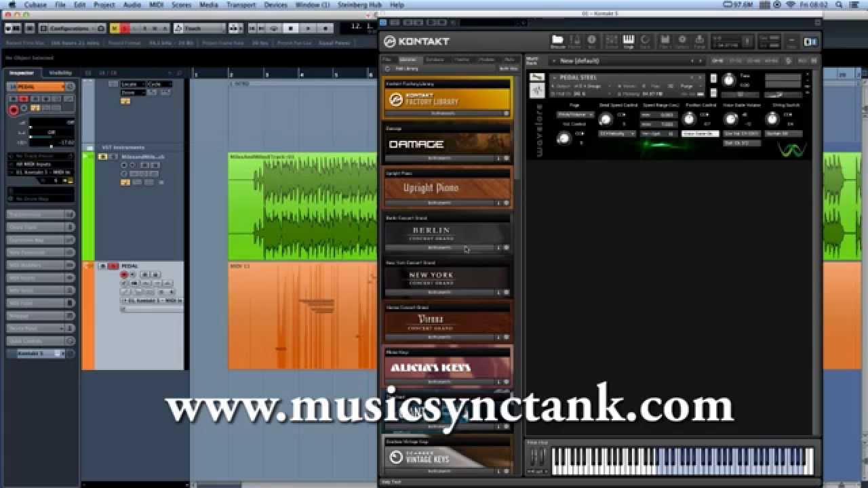Click the Alicia's Keys library banner
Image resolution: width=868 pixels, height=488 pixels.
tap(448, 367)
